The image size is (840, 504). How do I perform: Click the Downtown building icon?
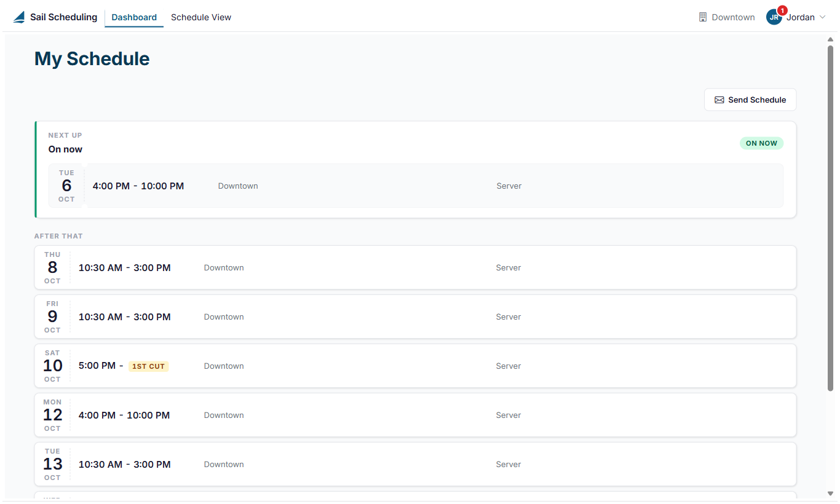tap(703, 17)
